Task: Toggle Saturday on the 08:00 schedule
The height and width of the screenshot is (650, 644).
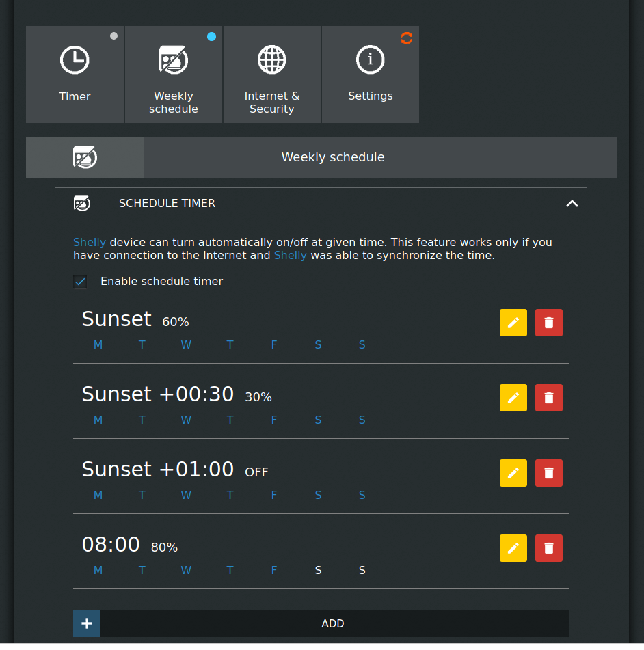Action: pyautogui.click(x=318, y=570)
